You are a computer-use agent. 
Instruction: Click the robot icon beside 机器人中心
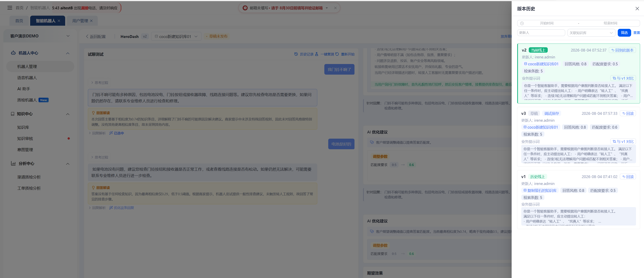point(13,53)
